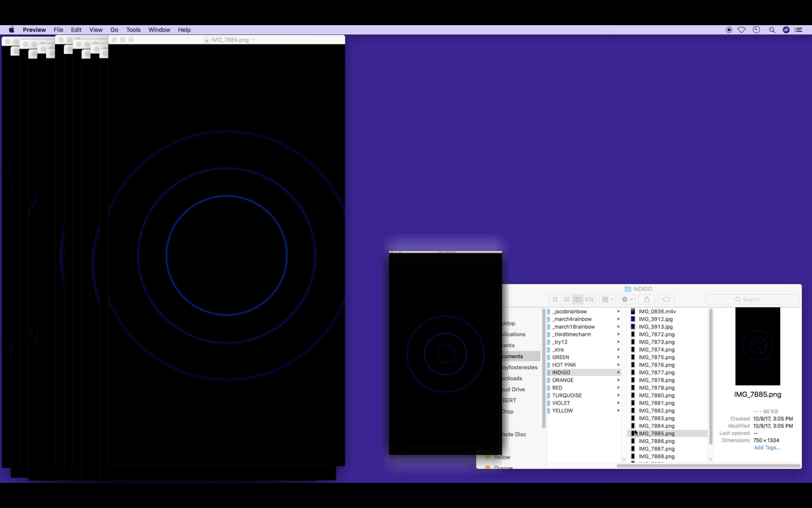Image resolution: width=812 pixels, height=508 pixels.
Task: Click the small Quick Look preview window
Action: [x=445, y=353]
